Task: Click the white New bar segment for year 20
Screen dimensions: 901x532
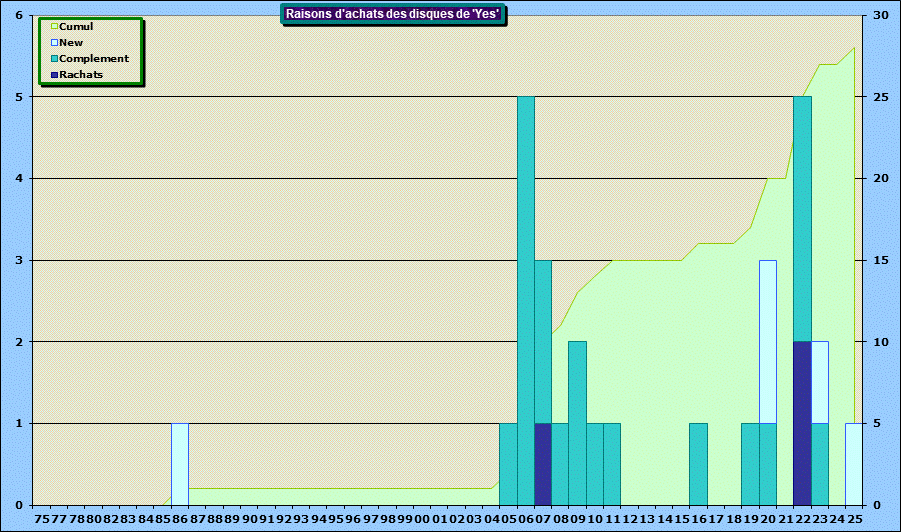Action: (x=767, y=341)
